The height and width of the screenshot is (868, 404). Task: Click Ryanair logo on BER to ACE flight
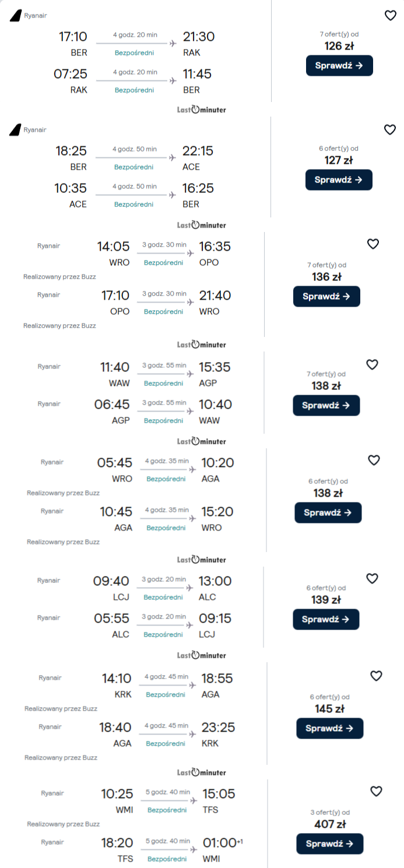pos(15,130)
